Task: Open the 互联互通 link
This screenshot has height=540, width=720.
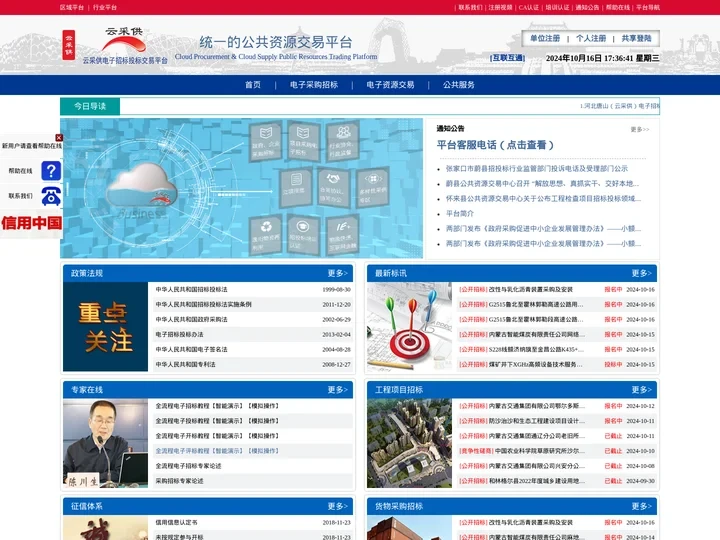Action: pyautogui.click(x=507, y=58)
